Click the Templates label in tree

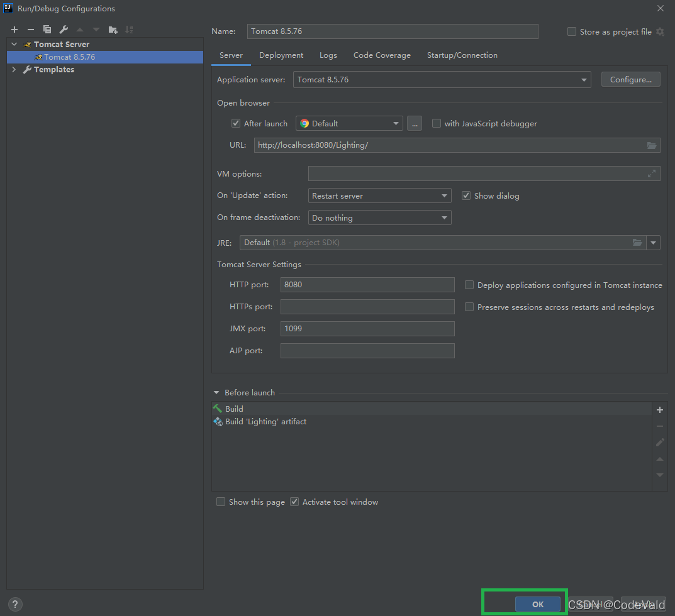coord(54,69)
